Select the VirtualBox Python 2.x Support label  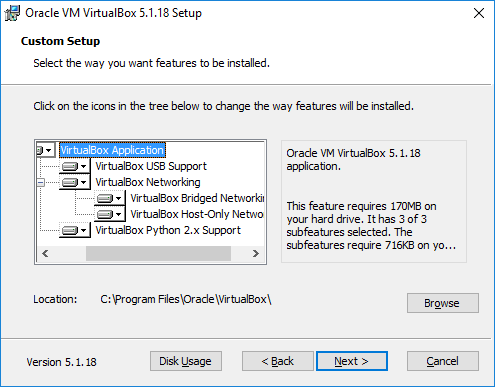(168, 230)
